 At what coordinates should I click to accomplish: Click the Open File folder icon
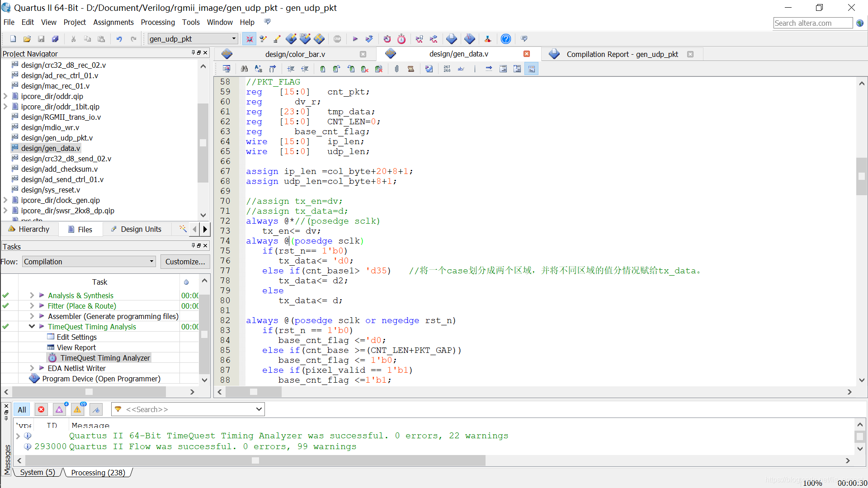tap(27, 39)
